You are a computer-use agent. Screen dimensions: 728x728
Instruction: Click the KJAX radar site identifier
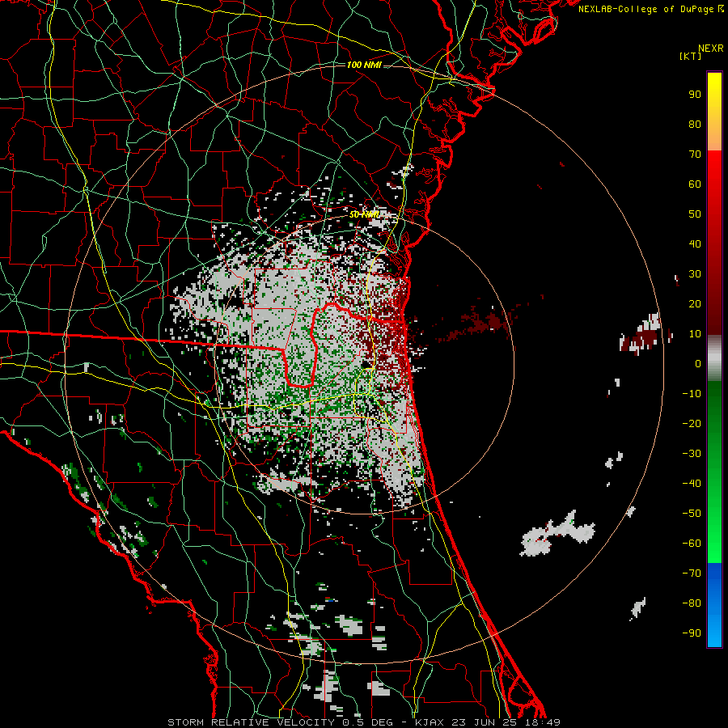point(430,722)
